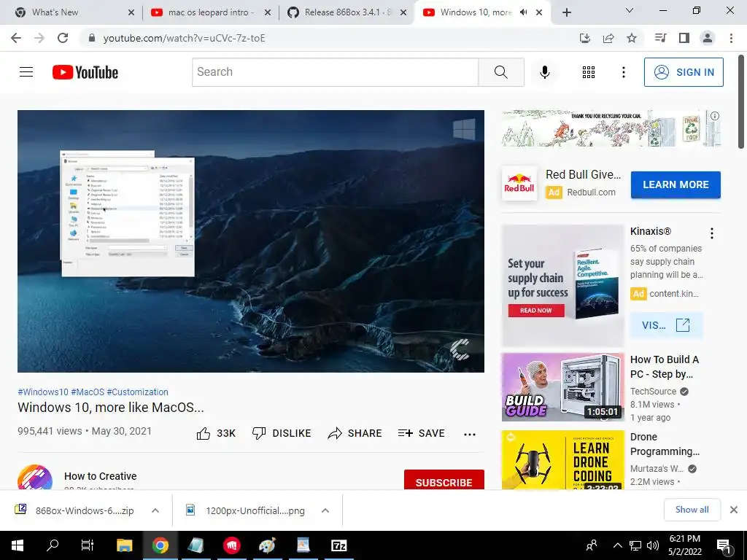
Task: Open Chrome profile avatar
Action: [708, 38]
